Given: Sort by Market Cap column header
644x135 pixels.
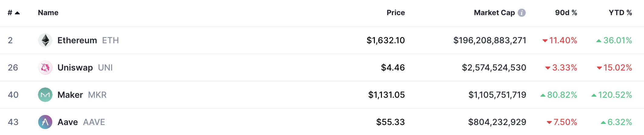Looking at the screenshot, I should [494, 13].
